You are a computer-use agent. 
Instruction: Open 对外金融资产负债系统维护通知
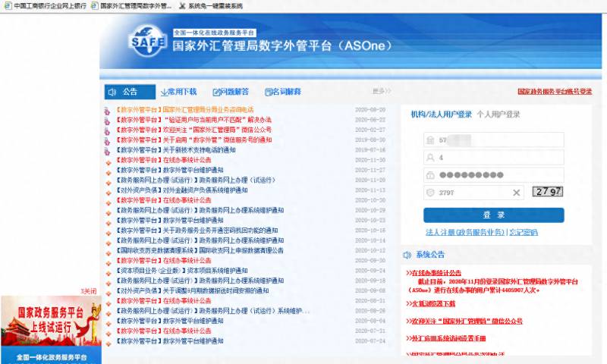point(181,190)
